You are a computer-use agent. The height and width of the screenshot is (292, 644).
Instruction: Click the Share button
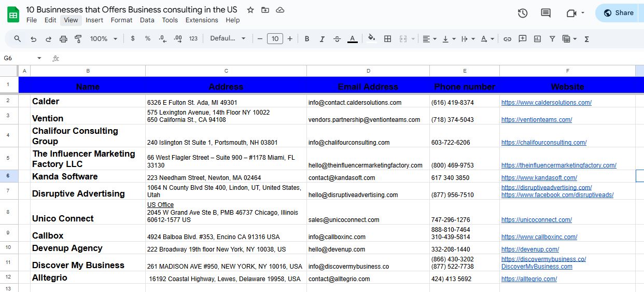point(619,13)
